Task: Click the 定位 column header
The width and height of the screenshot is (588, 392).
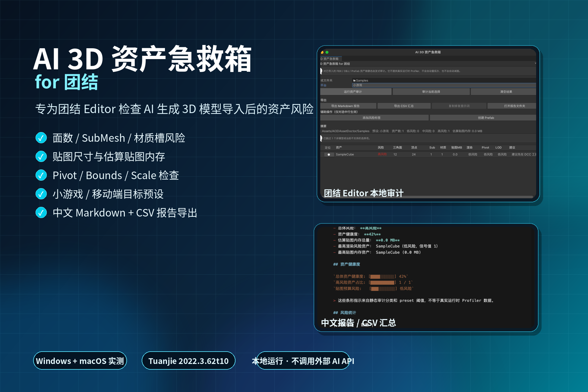Action: pyautogui.click(x=328, y=147)
